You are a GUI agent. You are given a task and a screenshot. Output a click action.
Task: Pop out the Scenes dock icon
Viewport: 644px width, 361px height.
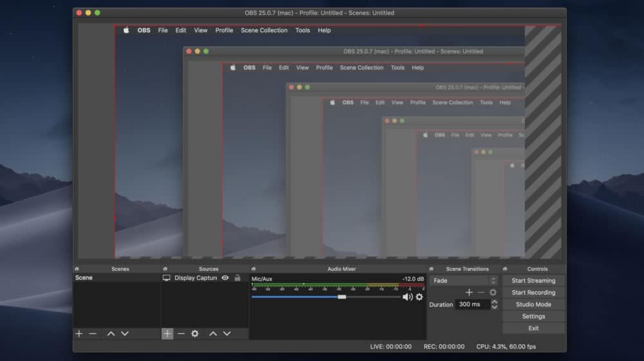tap(77, 269)
